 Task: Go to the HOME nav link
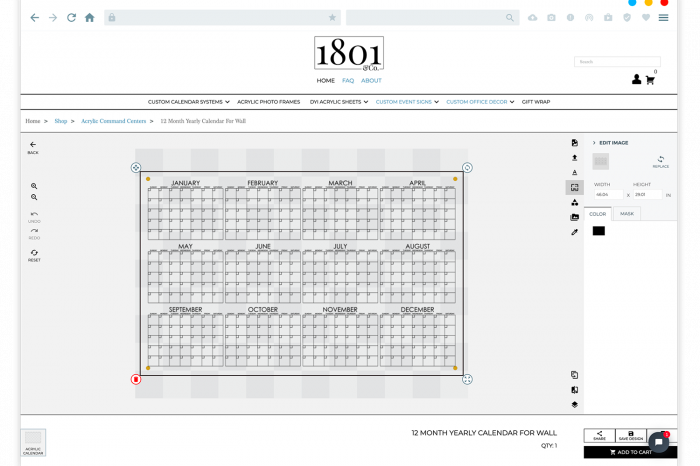(x=325, y=81)
